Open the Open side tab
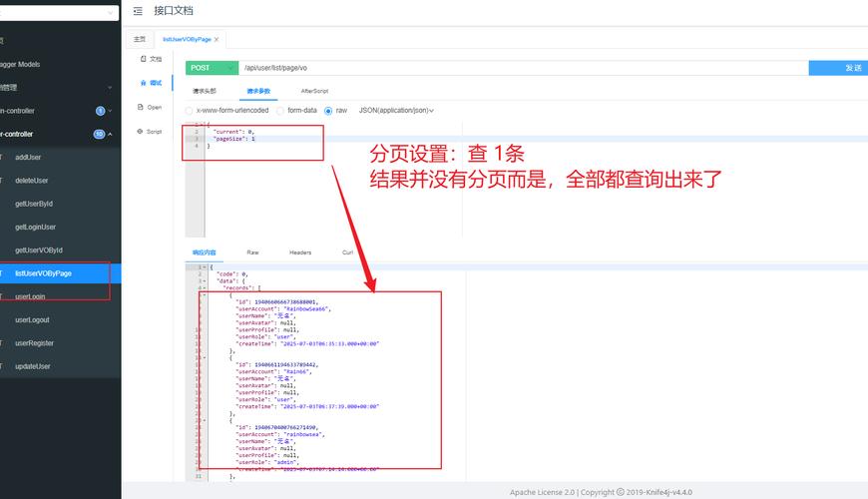The width and height of the screenshot is (868, 499). tap(150, 108)
